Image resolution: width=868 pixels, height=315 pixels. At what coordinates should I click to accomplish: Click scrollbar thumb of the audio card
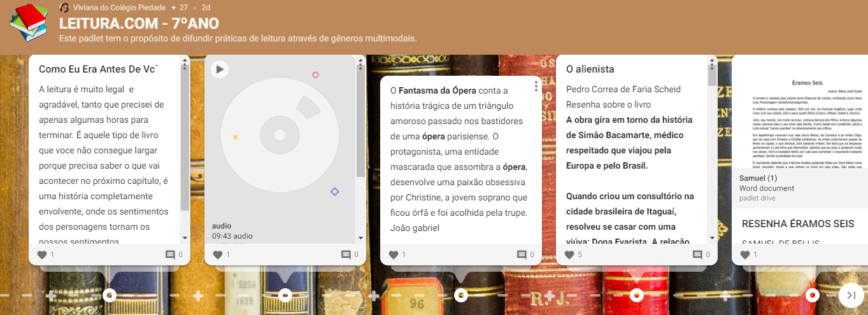361,121
